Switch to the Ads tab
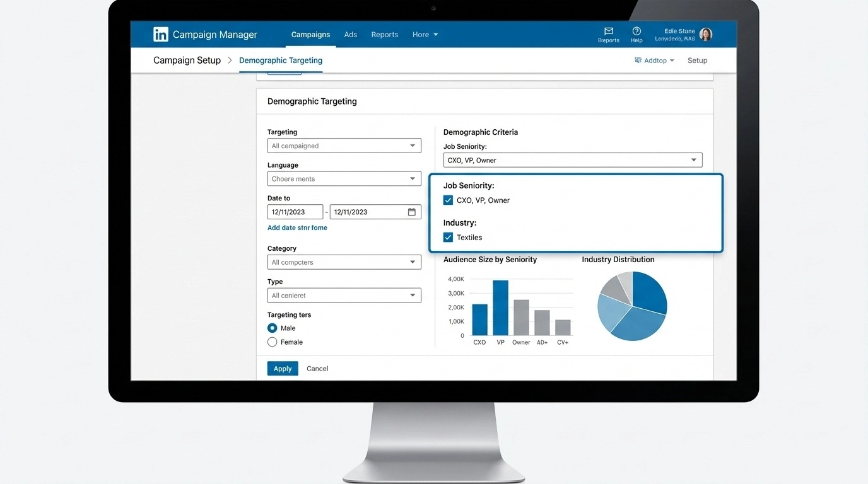 351,35
